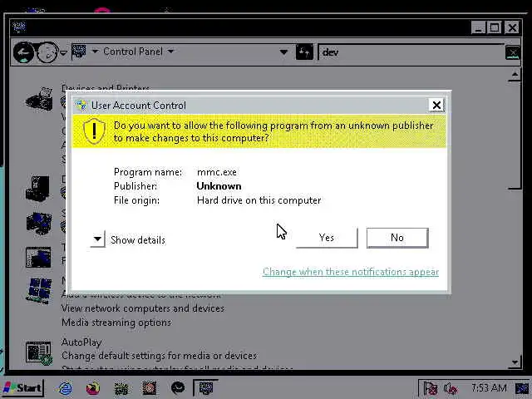Click active Control Panel taskbar button

(205, 388)
